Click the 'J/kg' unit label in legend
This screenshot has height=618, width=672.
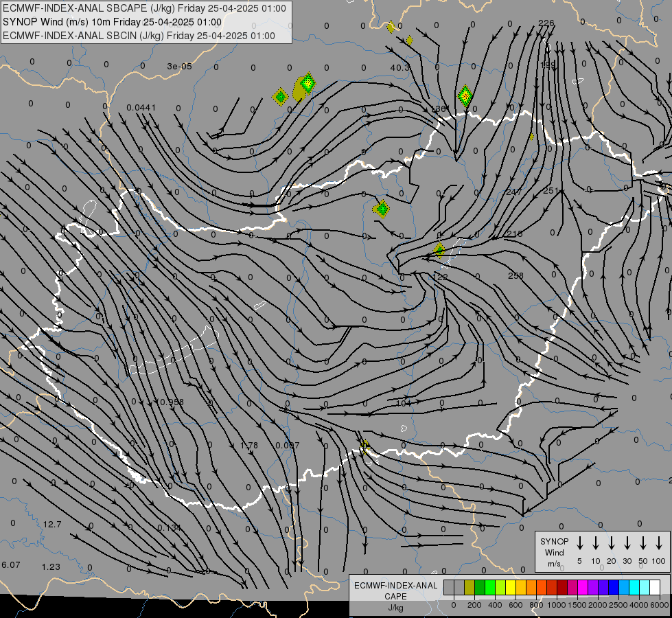tap(395, 608)
